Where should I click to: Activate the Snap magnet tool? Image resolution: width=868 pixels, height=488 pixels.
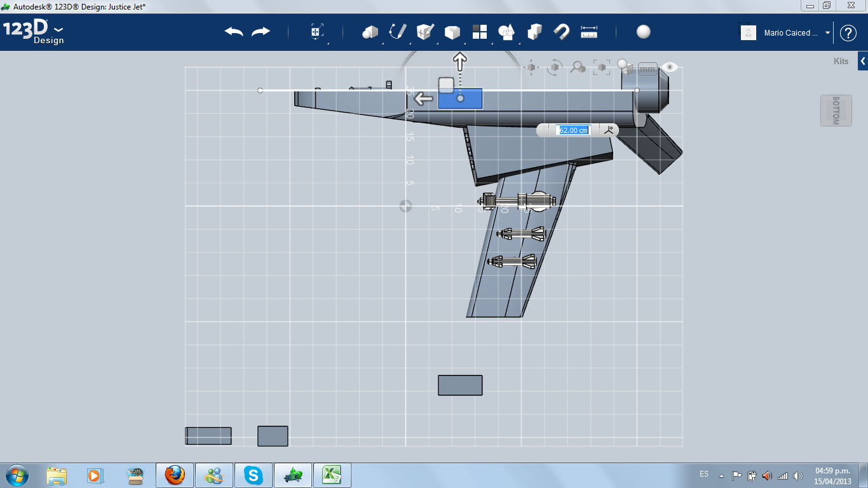click(x=562, y=32)
